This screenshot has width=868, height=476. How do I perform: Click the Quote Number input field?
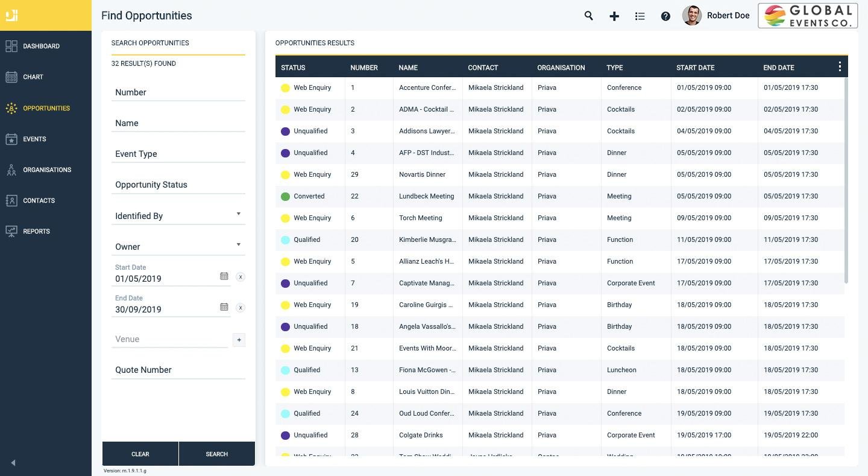point(178,370)
